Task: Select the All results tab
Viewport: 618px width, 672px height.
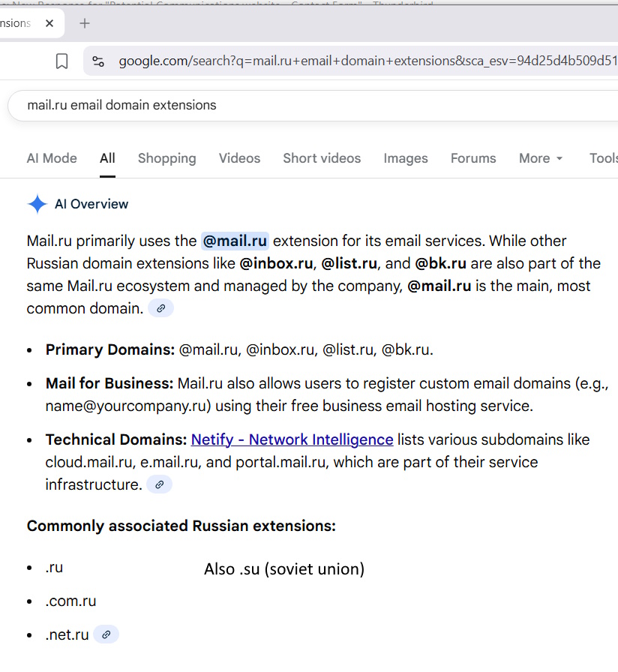Action: [107, 158]
